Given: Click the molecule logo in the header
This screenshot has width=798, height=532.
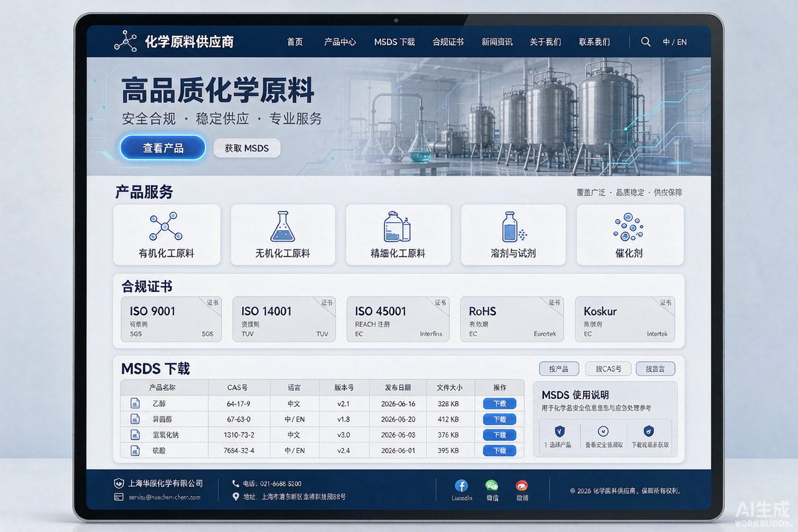Looking at the screenshot, I should pyautogui.click(x=125, y=41).
